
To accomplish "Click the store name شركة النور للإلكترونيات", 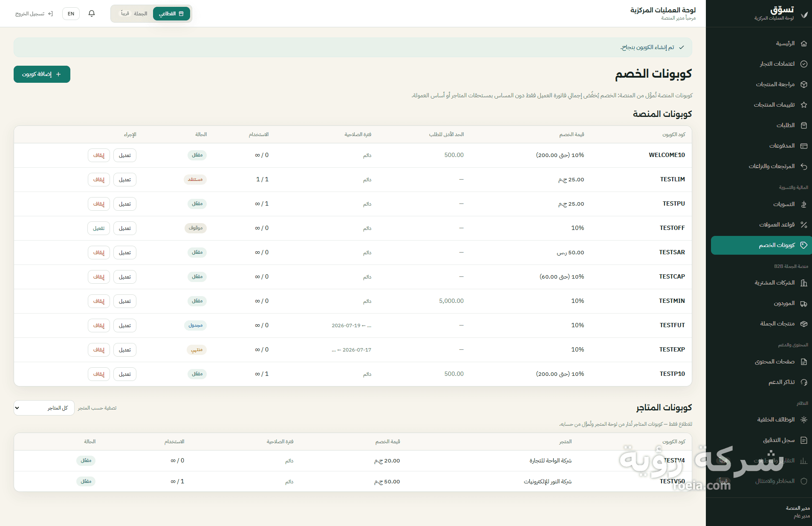I will pyautogui.click(x=548, y=482).
